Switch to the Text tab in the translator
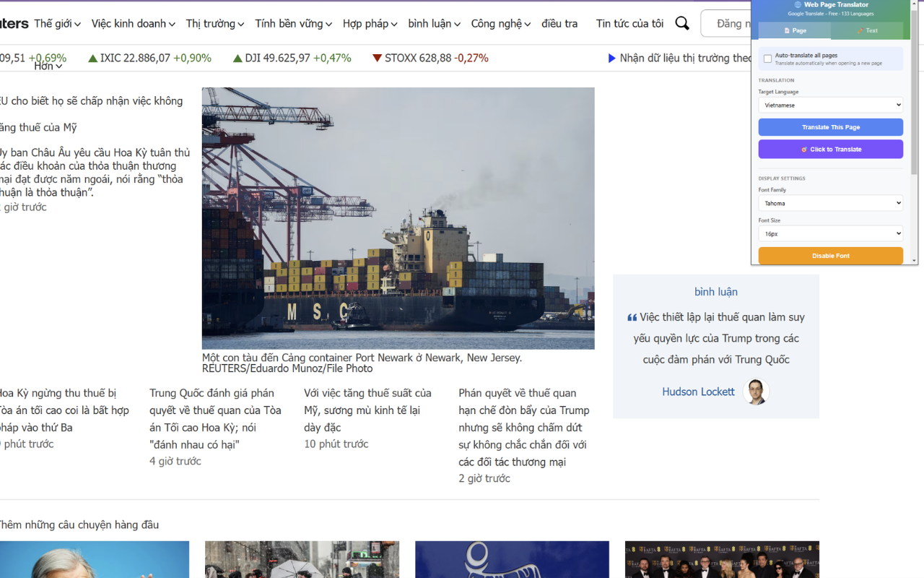The height and width of the screenshot is (578, 924). pyautogui.click(x=867, y=30)
